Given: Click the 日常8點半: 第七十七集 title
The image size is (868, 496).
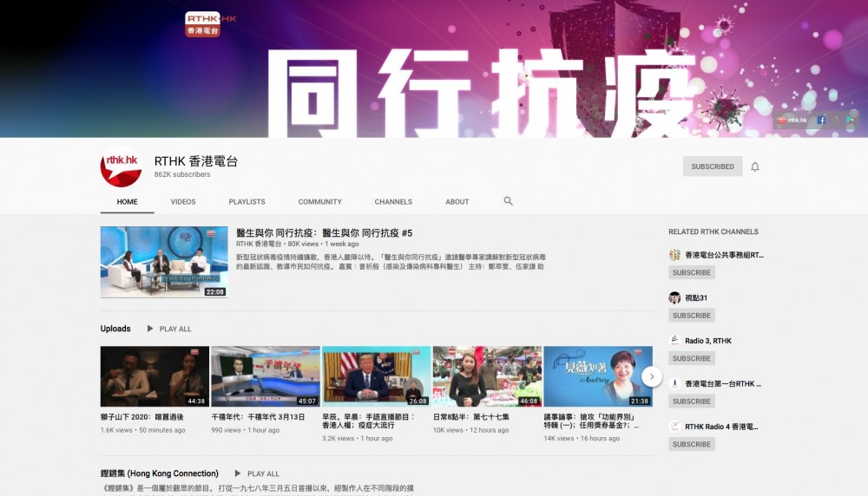Looking at the screenshot, I should pos(471,417).
